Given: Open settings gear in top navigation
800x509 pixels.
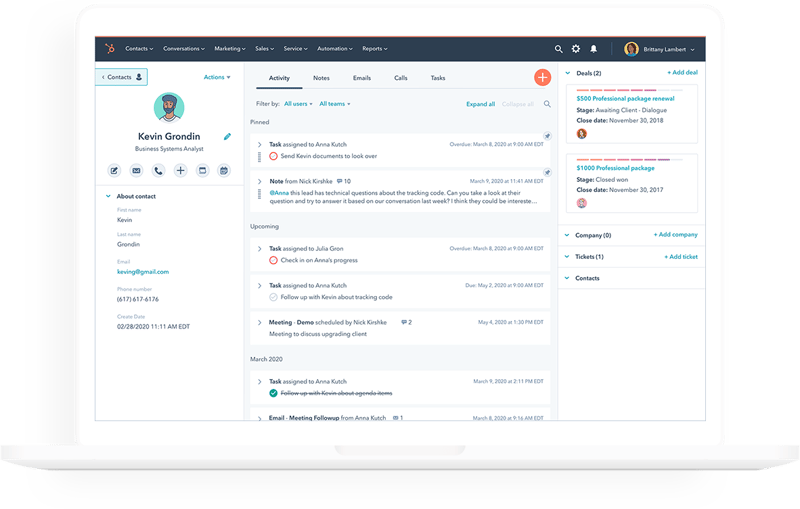Looking at the screenshot, I should tap(575, 48).
